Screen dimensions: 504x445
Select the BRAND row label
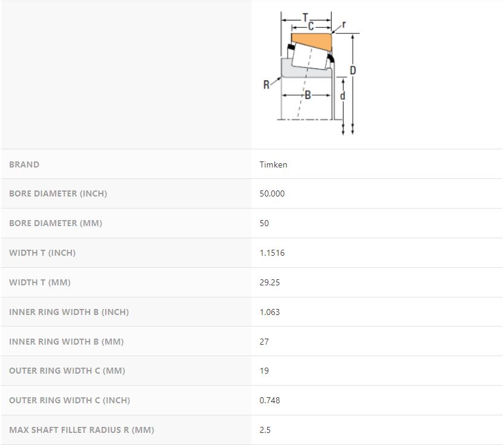(24, 164)
